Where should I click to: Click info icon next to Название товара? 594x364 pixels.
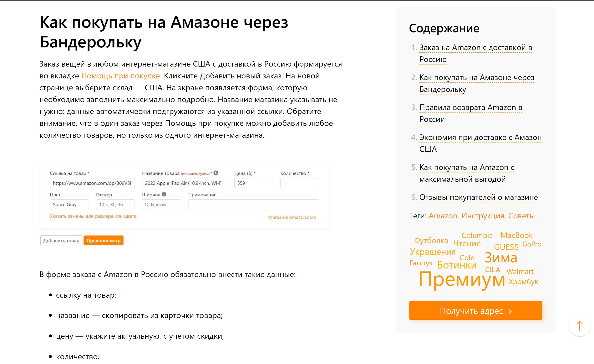(216, 173)
